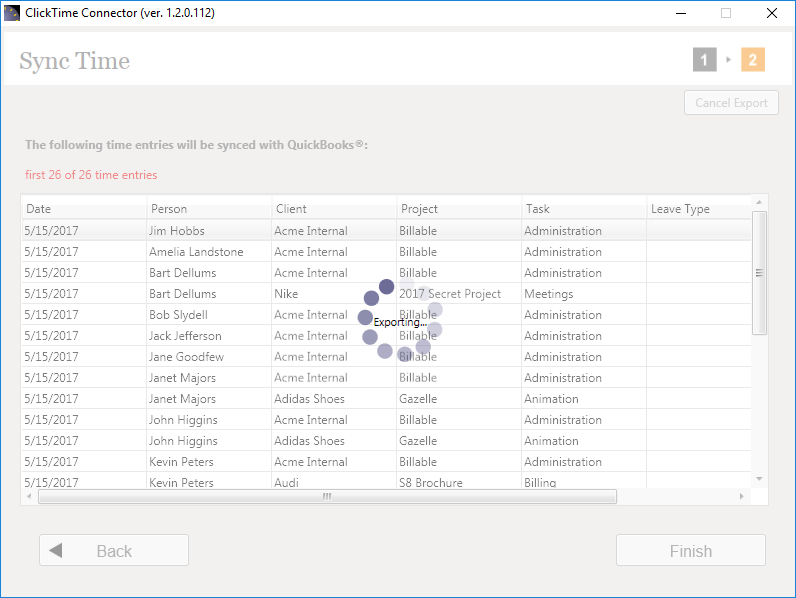Sort by the Client column header
796x598 pixels.
coord(334,209)
